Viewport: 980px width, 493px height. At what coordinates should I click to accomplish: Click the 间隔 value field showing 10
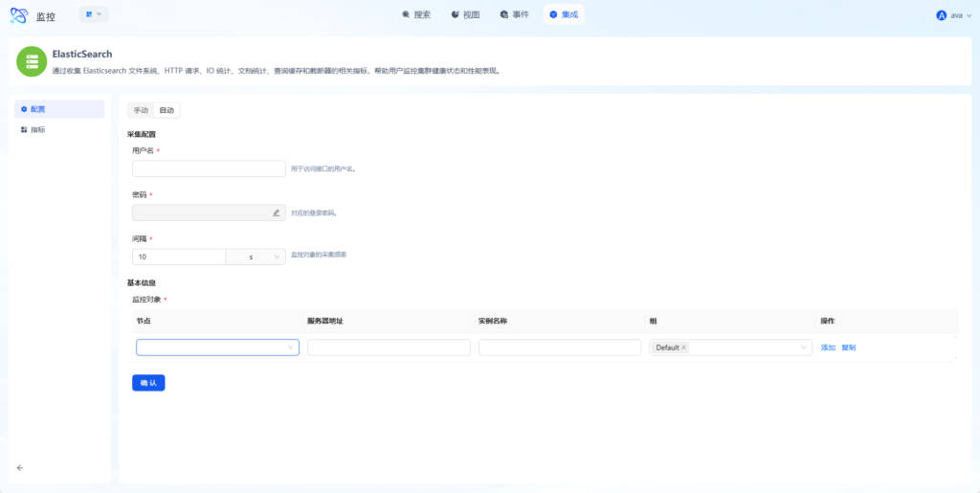pyautogui.click(x=179, y=257)
